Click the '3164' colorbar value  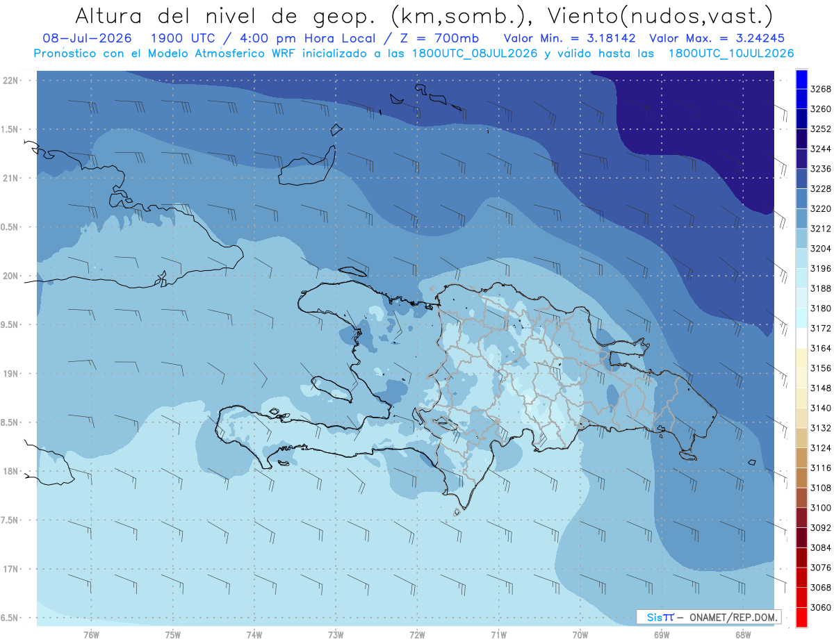(x=820, y=348)
